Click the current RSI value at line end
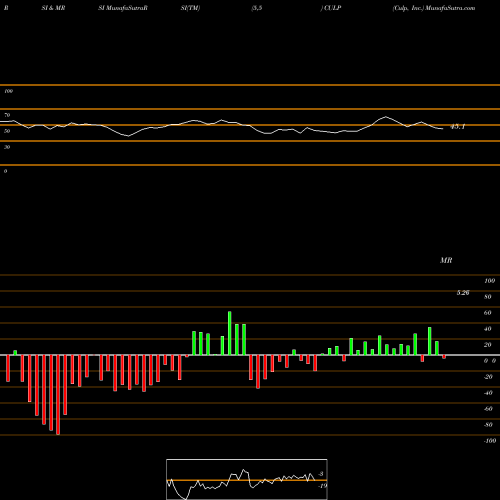Viewport: 500px width, 500px height. pyautogui.click(x=457, y=127)
